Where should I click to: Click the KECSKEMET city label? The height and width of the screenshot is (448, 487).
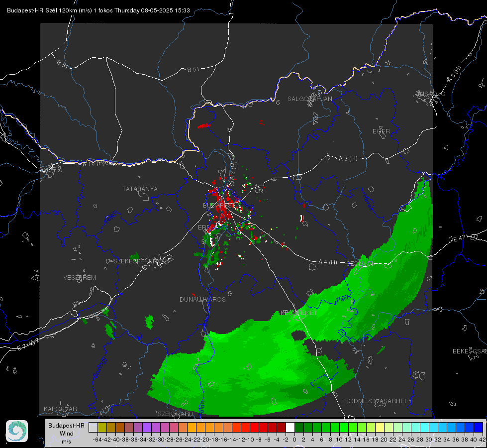pos(299,313)
